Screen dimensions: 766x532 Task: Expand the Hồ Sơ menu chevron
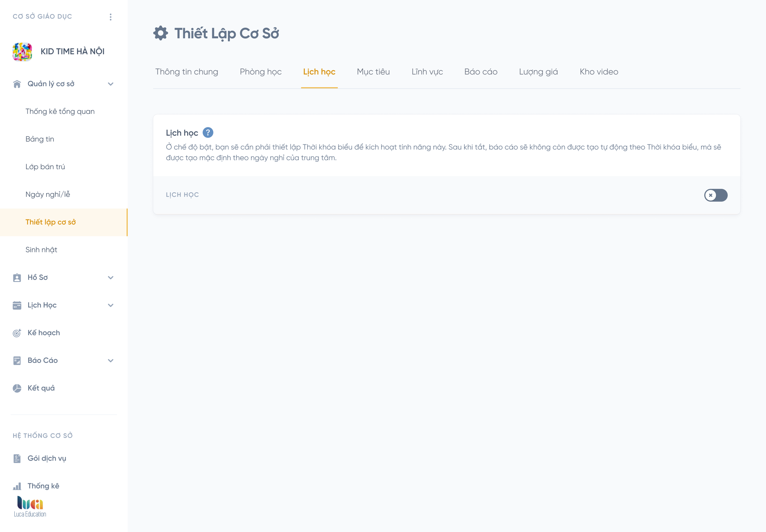coord(111,278)
